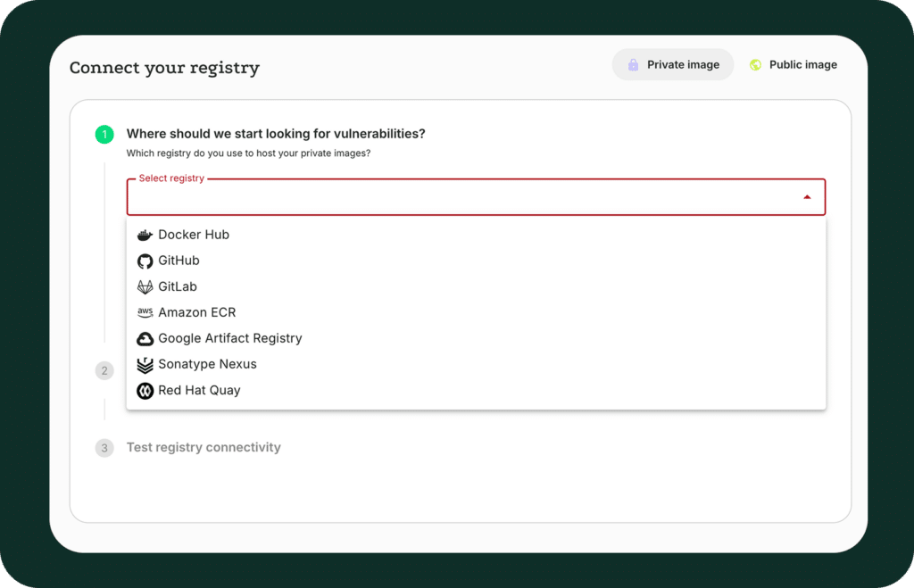Click the globe icon for Public image
The width and height of the screenshot is (914, 588).
[755, 64]
